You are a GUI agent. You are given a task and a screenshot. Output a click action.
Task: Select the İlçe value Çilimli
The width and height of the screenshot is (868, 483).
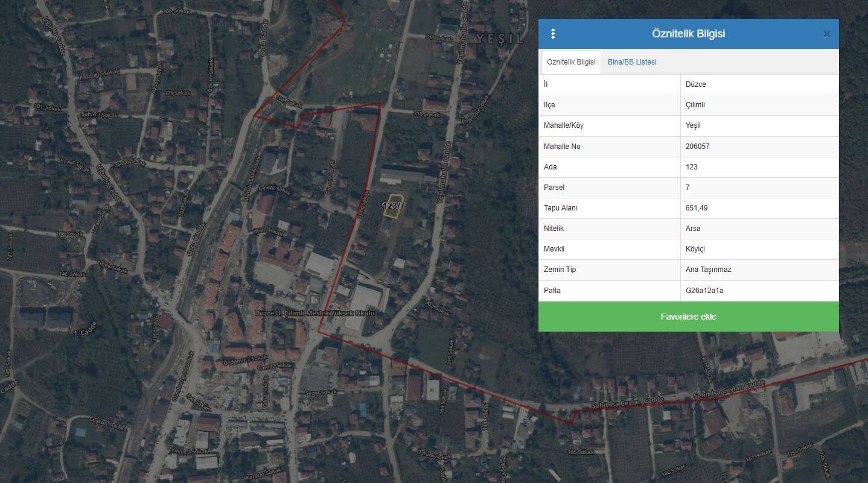coord(695,105)
